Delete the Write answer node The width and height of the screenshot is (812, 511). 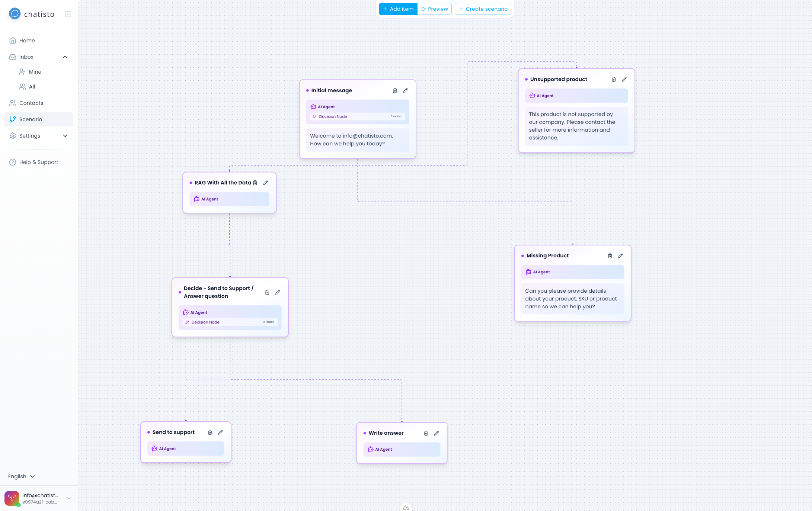point(426,433)
